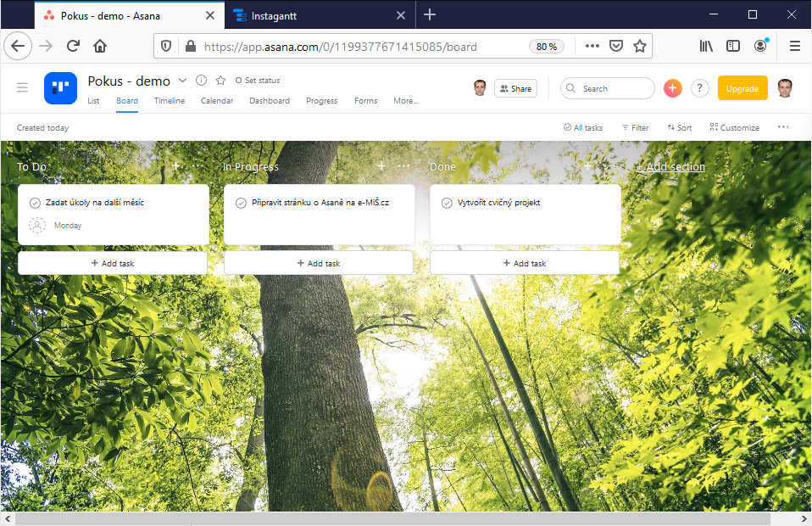Switch to the Timeline tab
Screen dimensions: 812x526
click(x=169, y=100)
